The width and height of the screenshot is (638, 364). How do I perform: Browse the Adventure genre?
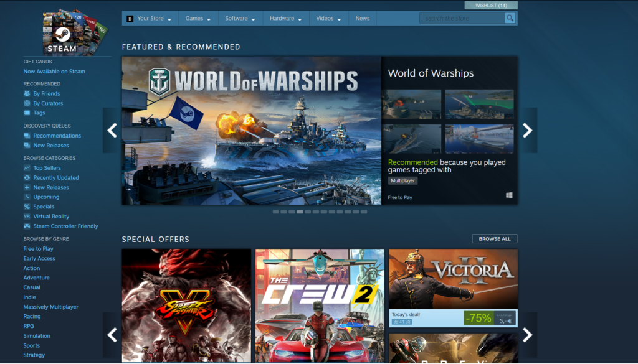point(36,278)
